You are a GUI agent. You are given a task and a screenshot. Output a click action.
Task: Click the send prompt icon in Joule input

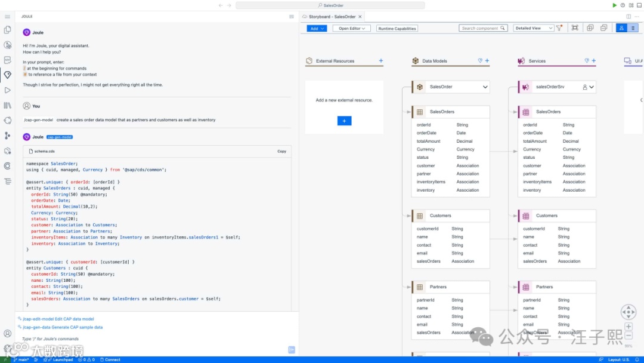[292, 349]
